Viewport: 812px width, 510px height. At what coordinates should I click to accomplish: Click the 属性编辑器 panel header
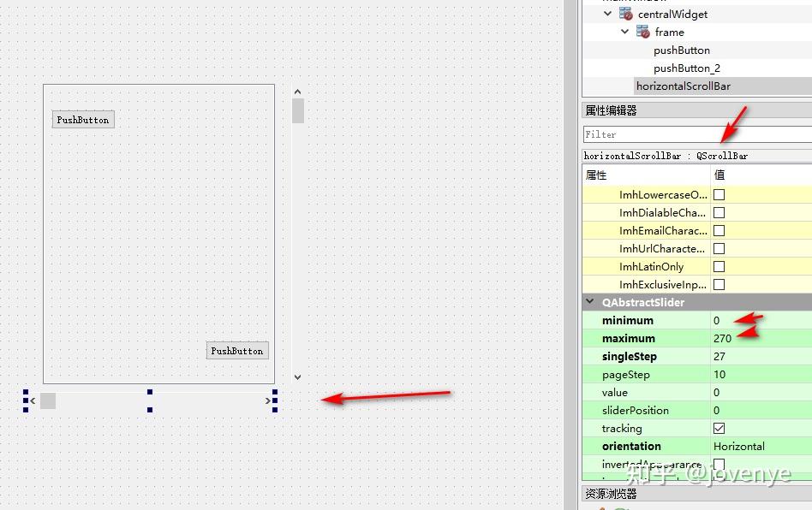click(x=608, y=110)
